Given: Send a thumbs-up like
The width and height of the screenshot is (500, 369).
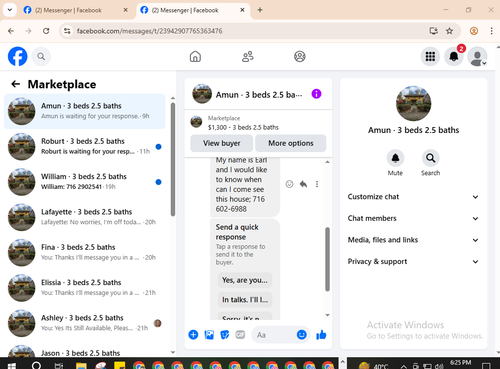Looking at the screenshot, I should (321, 335).
